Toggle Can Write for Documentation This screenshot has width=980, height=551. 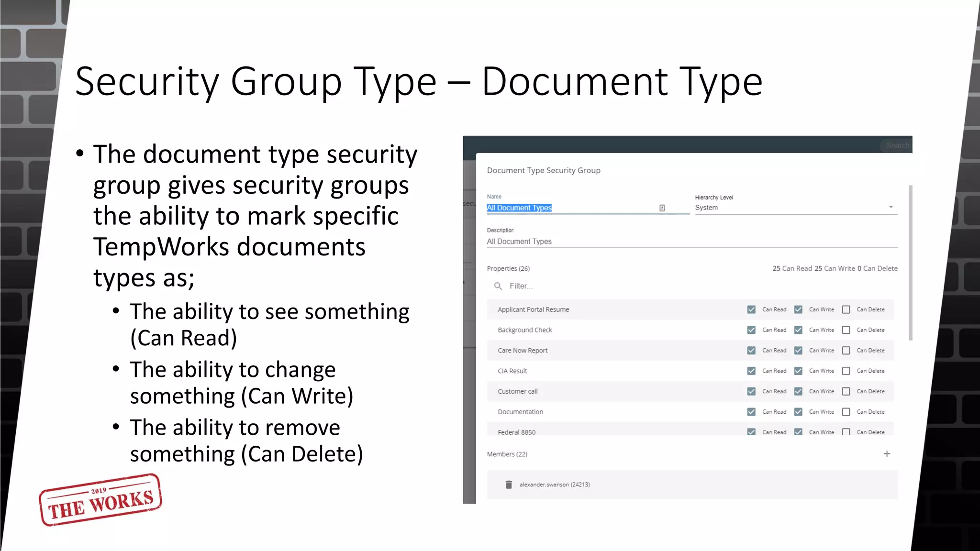point(798,412)
